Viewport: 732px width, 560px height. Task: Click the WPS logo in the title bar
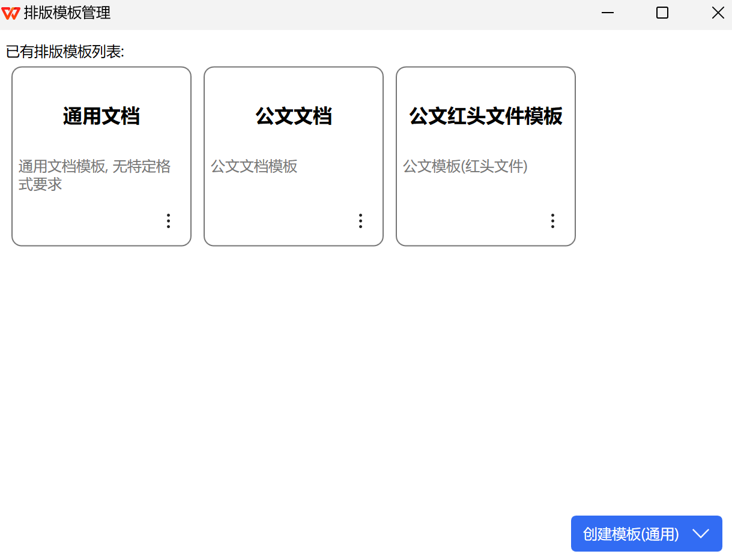[x=11, y=13]
